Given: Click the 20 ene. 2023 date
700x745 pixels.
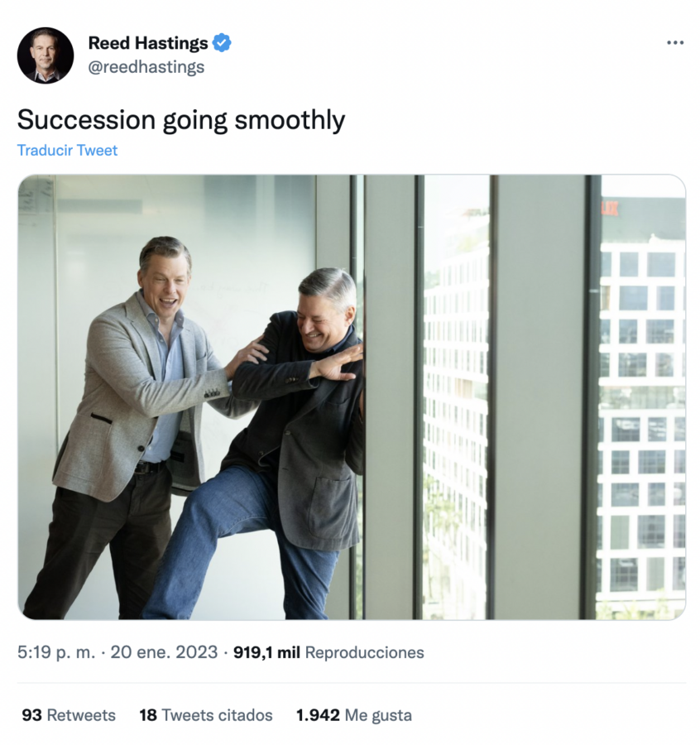Looking at the screenshot, I should pyautogui.click(x=164, y=652).
